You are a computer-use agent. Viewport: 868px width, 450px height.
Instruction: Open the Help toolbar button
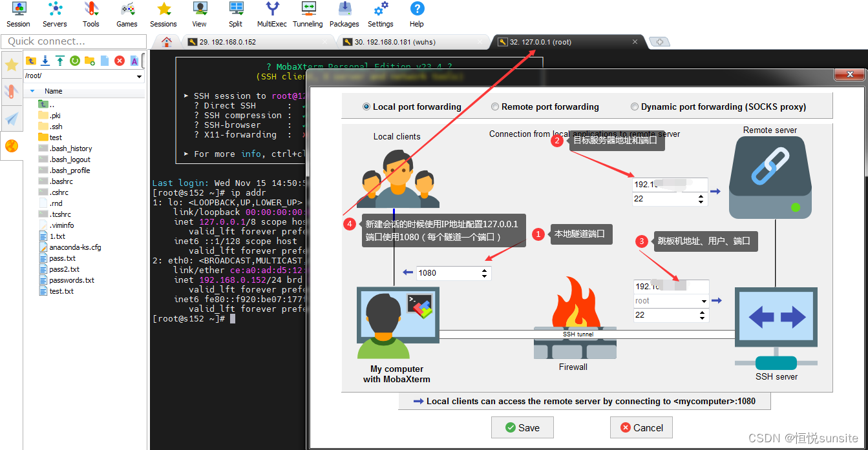(x=417, y=15)
